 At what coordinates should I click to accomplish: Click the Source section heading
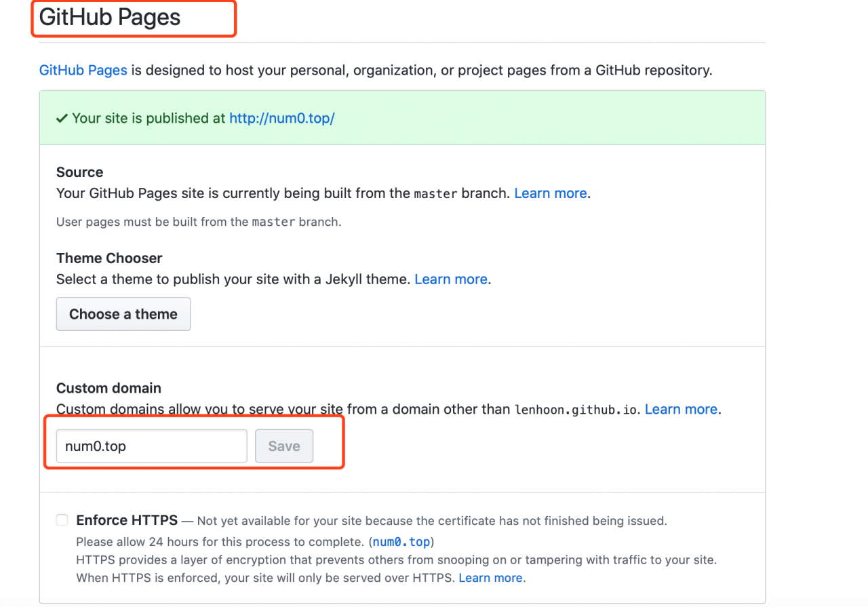(x=79, y=172)
